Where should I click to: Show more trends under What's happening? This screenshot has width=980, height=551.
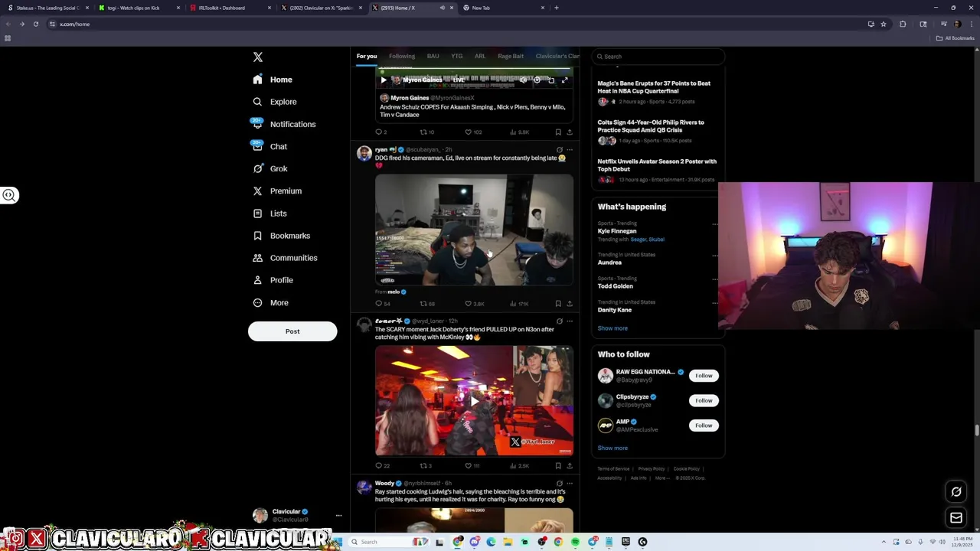pyautogui.click(x=612, y=328)
